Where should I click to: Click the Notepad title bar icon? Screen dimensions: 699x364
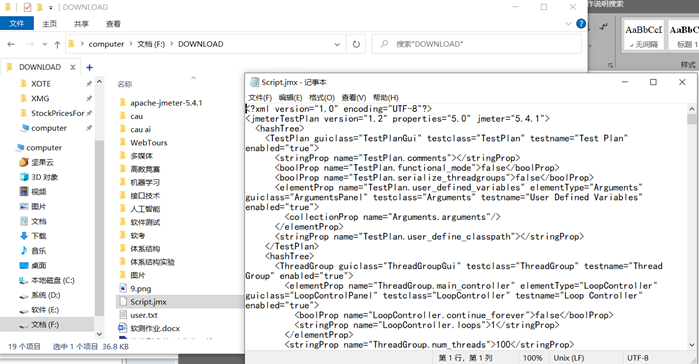click(254, 82)
